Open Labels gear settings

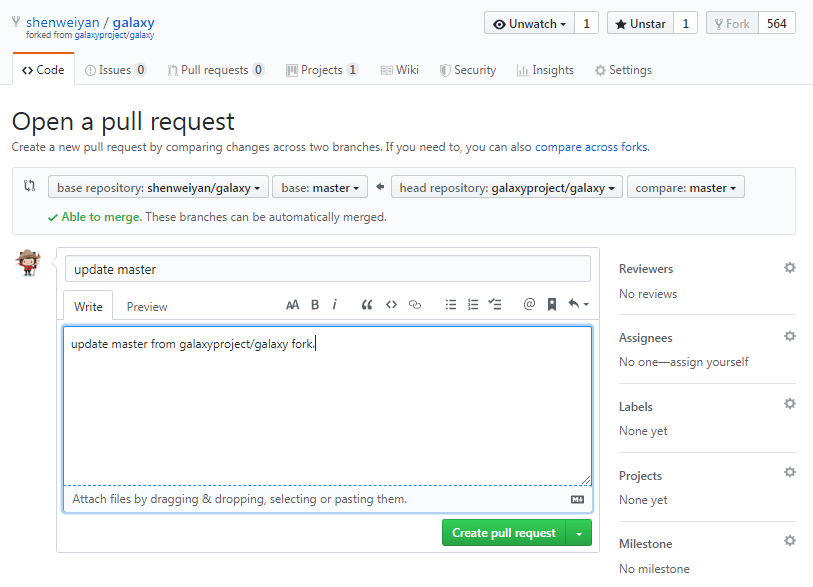click(x=790, y=403)
